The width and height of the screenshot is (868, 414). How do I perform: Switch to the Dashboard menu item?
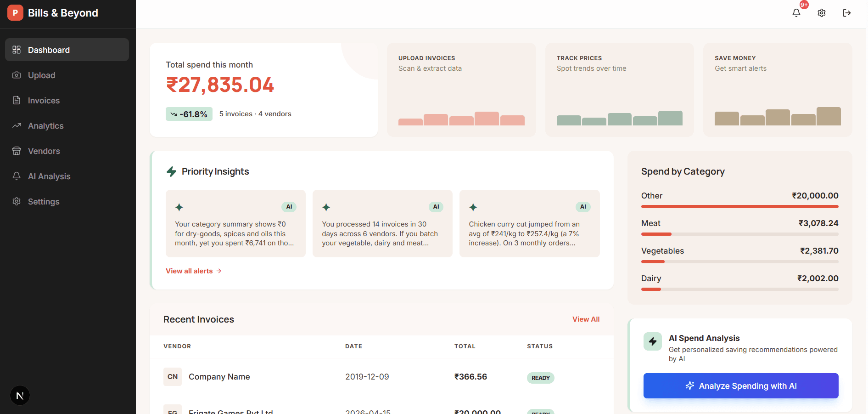[x=49, y=50]
